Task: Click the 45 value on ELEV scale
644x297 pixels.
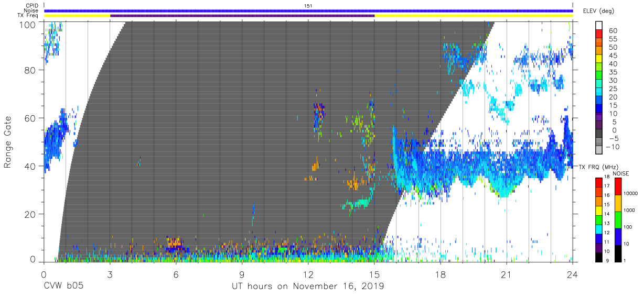Action: tap(613, 56)
